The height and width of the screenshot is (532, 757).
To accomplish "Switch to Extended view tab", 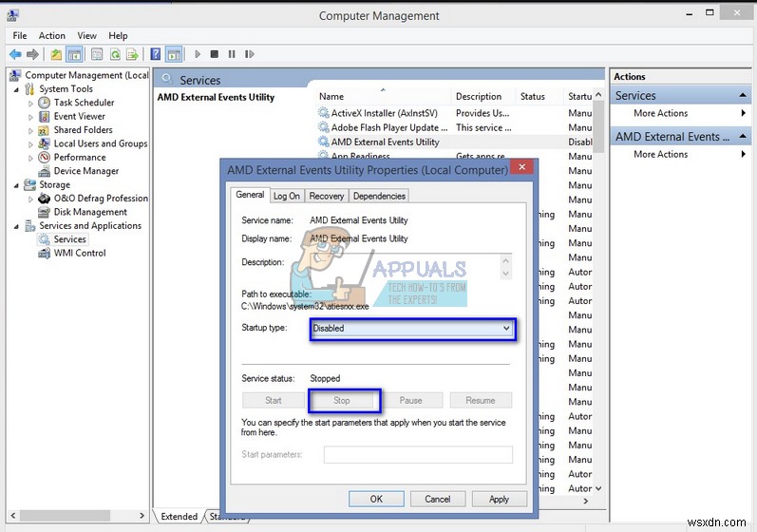I will tap(180, 517).
